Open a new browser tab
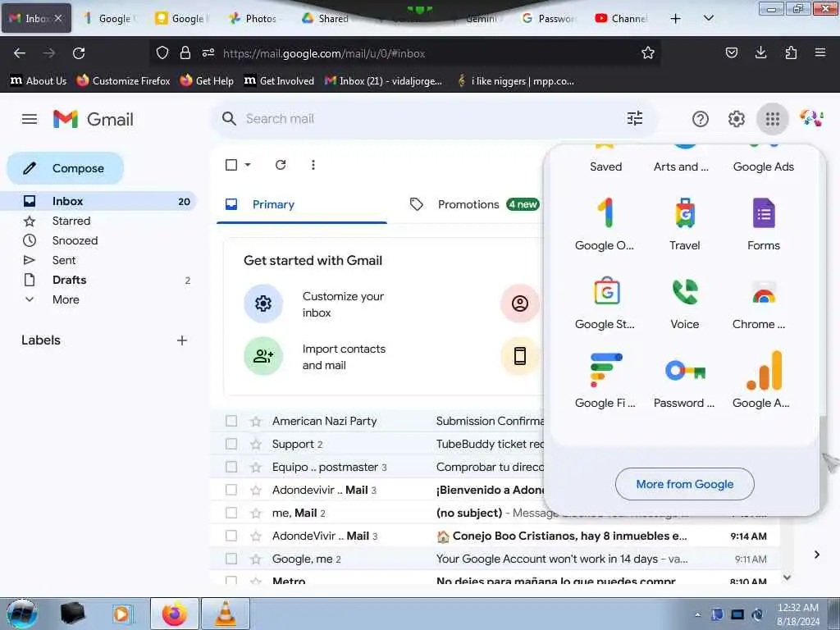Screen dimensions: 840x630 [676, 18]
